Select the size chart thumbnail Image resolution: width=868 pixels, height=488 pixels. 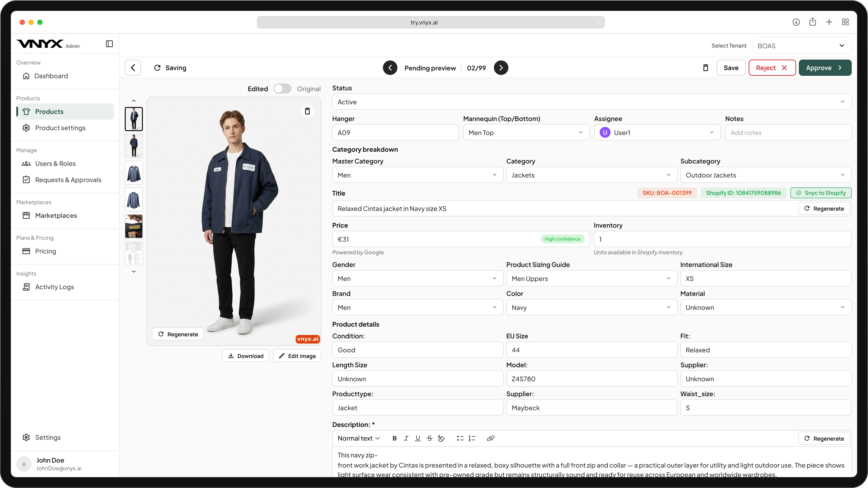(134, 253)
